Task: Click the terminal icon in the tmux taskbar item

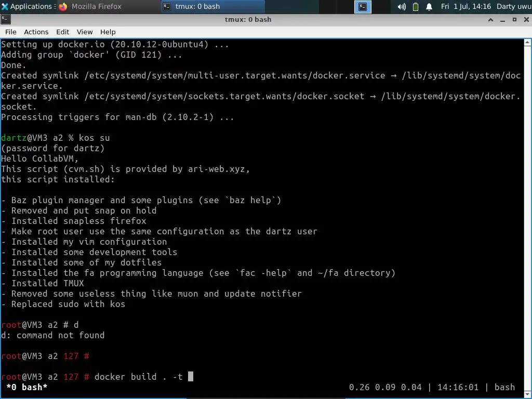Action: [x=167, y=6]
